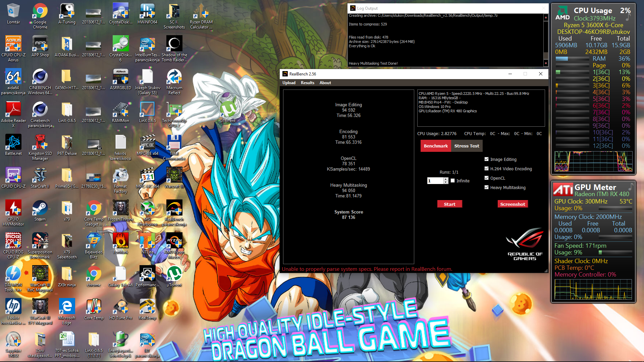Select the A-Tuning desktop icon
Screen dimensions: 644x362
pyautogui.click(x=67, y=14)
